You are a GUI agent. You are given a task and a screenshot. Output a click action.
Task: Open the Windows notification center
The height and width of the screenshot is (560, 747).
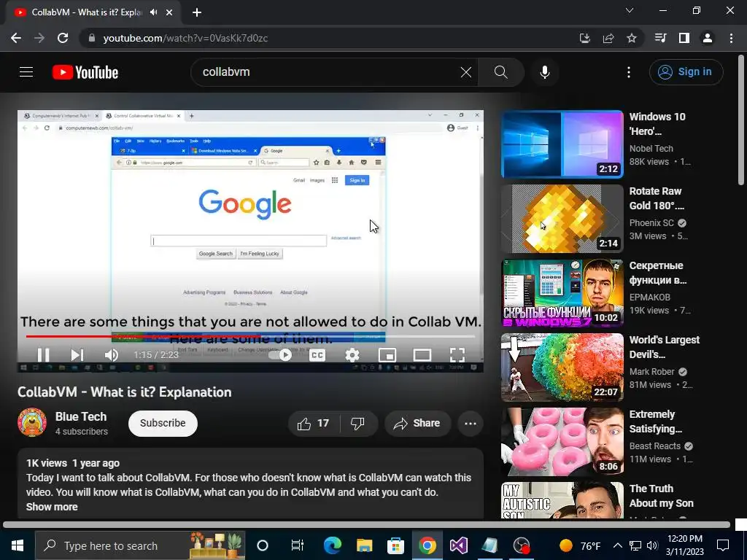(723, 545)
